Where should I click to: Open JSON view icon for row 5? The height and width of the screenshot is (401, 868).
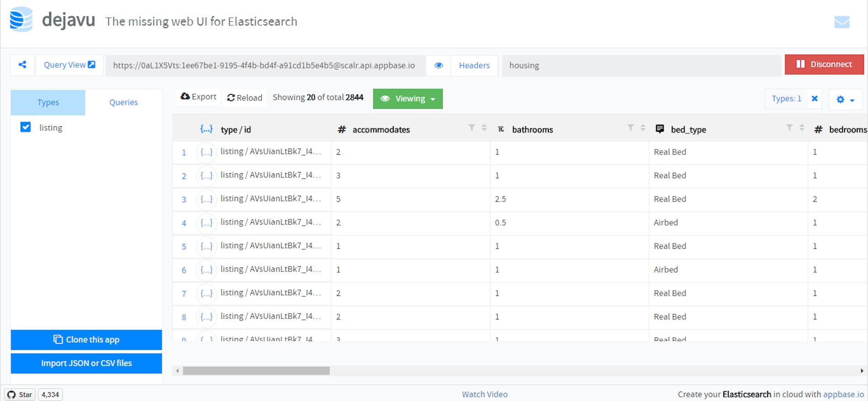[x=206, y=247]
